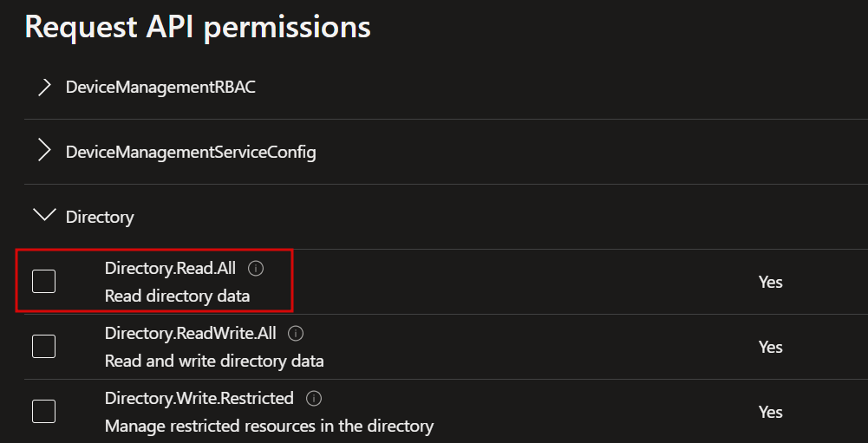Expand DeviceManagementRBAC using its chevron arrow
The image size is (868, 443).
tap(44, 87)
